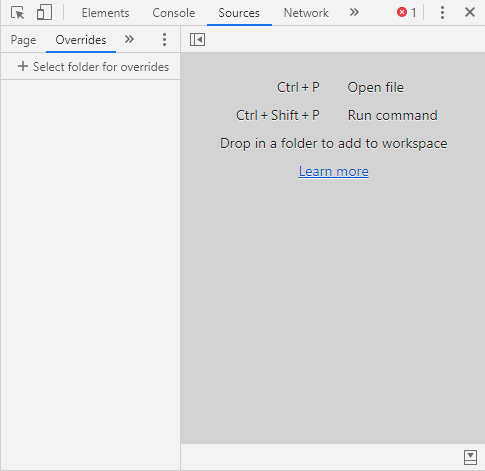
Task: Click the red error count indicator
Action: [407, 13]
